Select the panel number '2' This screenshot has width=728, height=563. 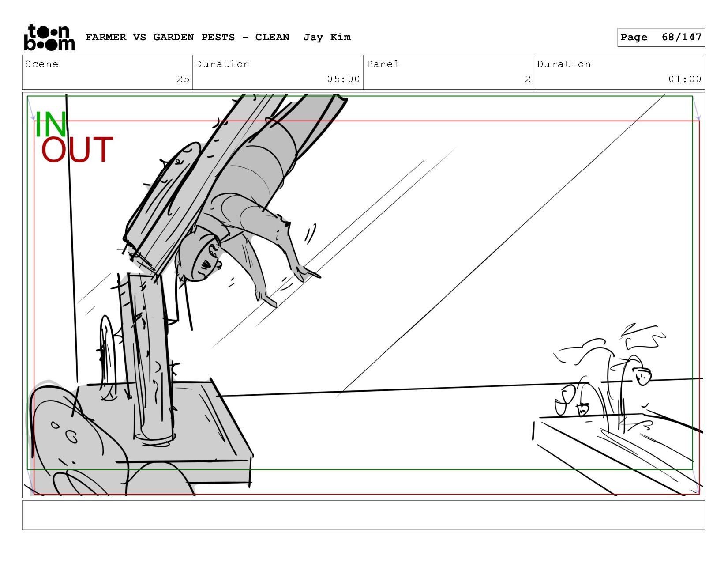click(x=528, y=79)
